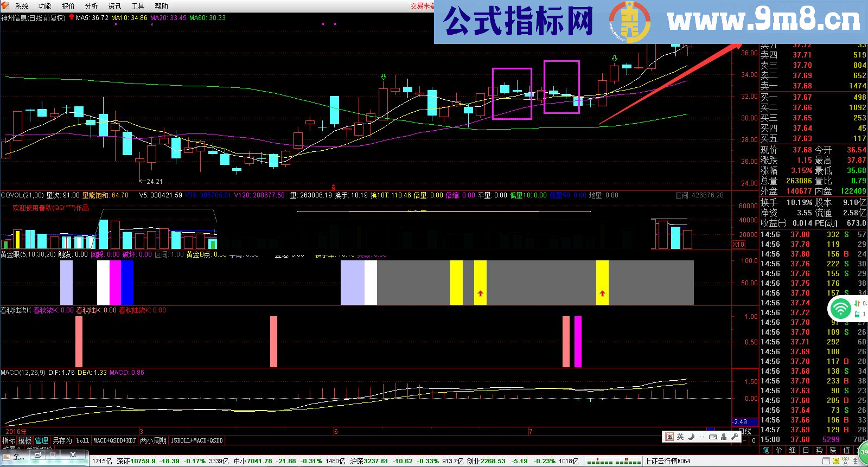Click the wrench settings icon in IME toolbar

click(734, 437)
